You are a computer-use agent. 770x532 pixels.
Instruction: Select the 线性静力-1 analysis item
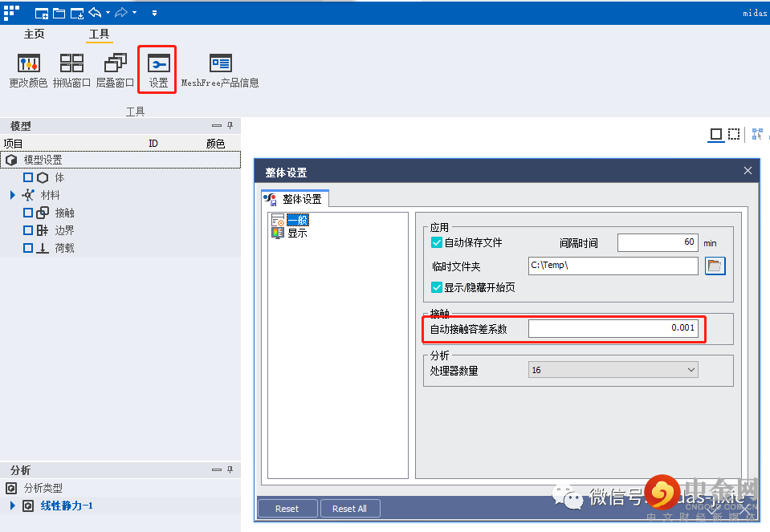(67, 506)
